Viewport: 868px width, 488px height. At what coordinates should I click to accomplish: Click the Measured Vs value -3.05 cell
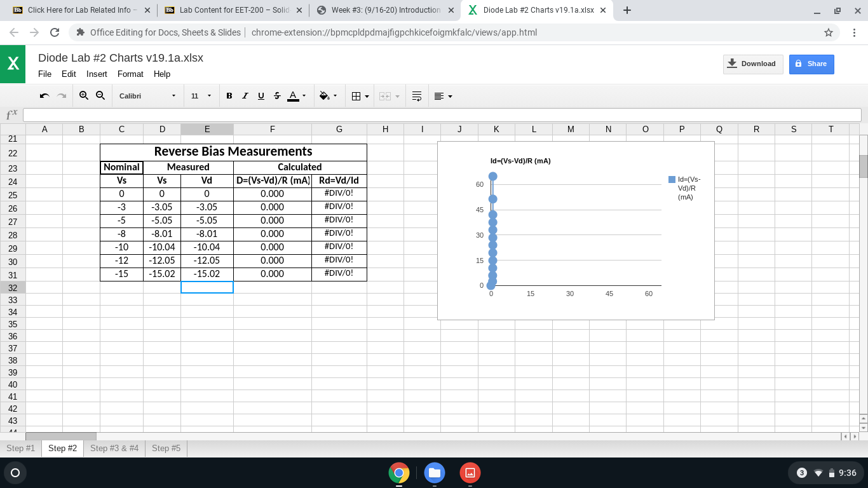pyautogui.click(x=162, y=207)
